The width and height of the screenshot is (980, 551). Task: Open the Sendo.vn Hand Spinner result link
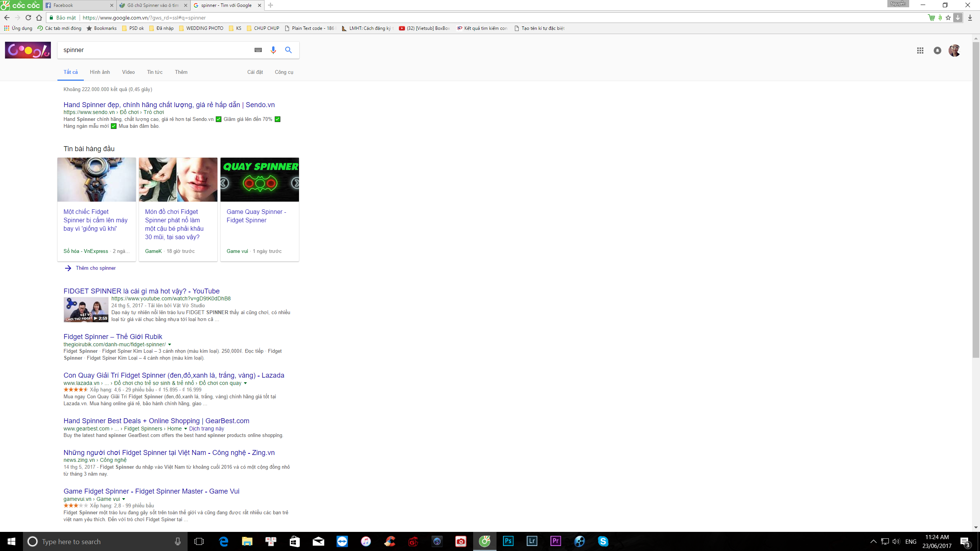169,104
